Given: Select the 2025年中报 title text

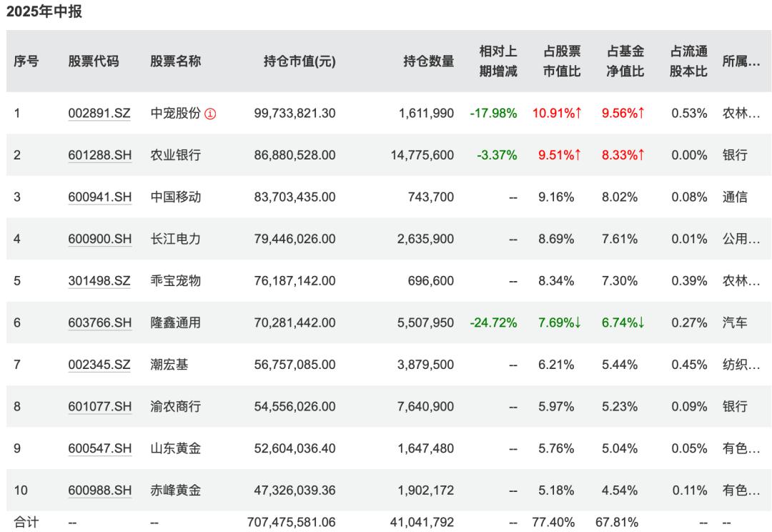Looking at the screenshot, I should [44, 11].
